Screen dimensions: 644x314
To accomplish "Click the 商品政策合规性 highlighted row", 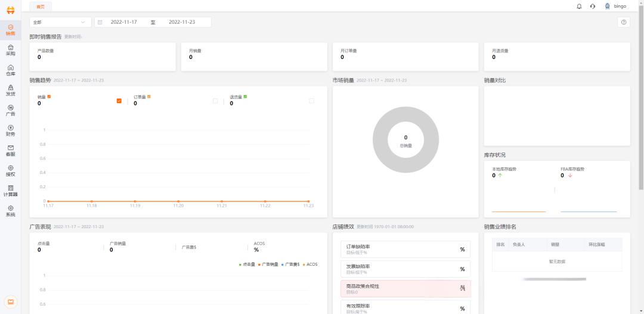I will tap(405, 288).
